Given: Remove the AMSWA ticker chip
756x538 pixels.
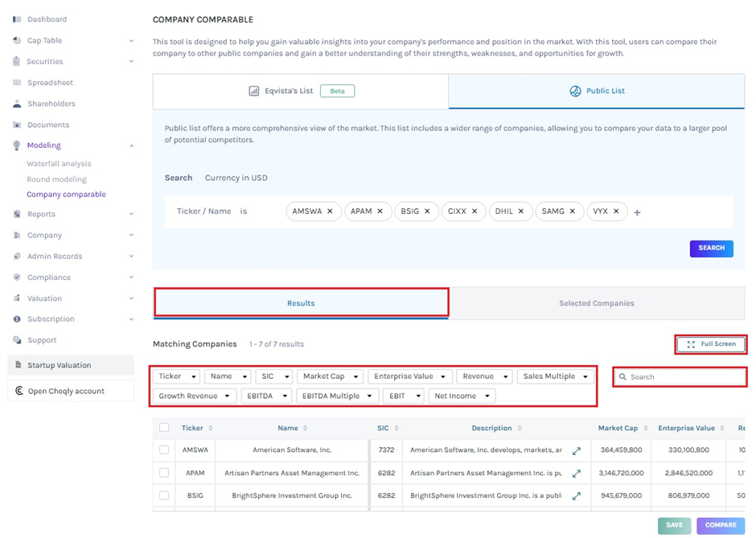Looking at the screenshot, I should point(331,212).
